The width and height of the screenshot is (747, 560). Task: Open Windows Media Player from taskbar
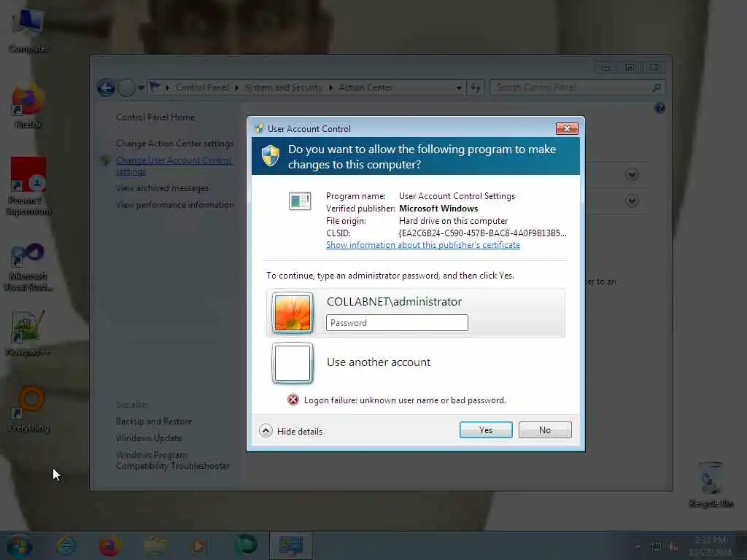click(199, 545)
